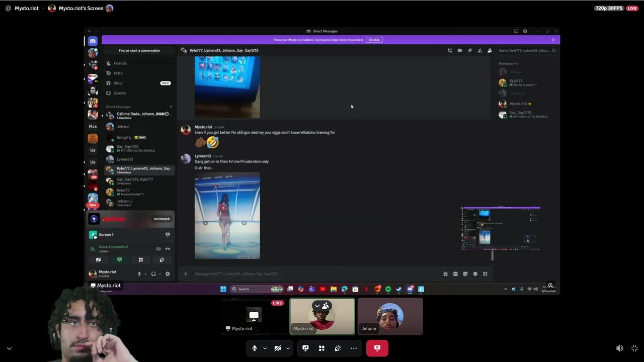Open the soundboard button in the voice panel
Viewport: 644px width, 362px height.
tap(162, 260)
